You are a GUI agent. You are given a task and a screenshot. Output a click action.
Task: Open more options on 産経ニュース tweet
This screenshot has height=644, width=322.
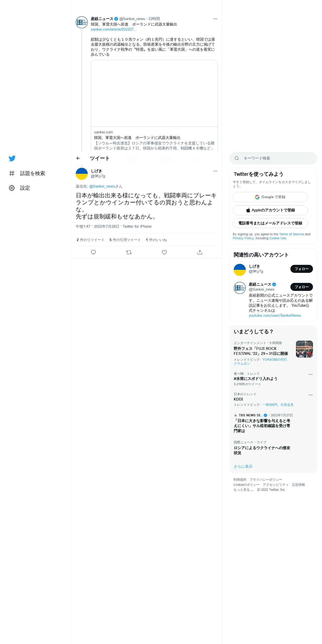215,19
